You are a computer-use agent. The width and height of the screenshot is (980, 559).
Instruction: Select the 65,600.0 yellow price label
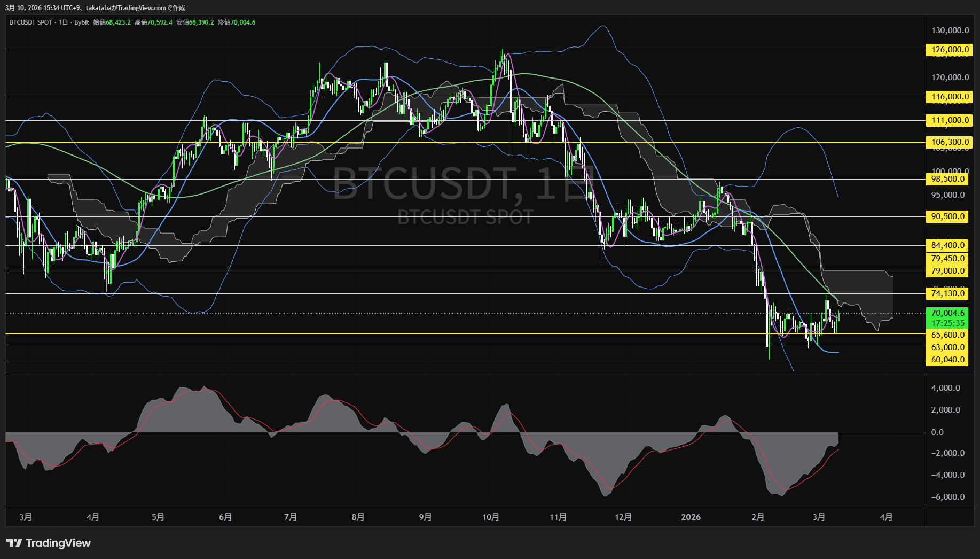947,335
